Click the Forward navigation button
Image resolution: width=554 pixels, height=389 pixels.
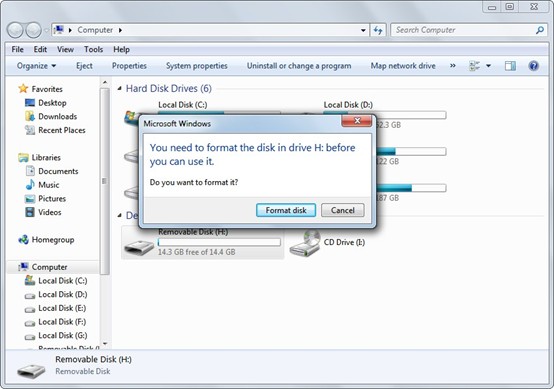click(x=33, y=30)
